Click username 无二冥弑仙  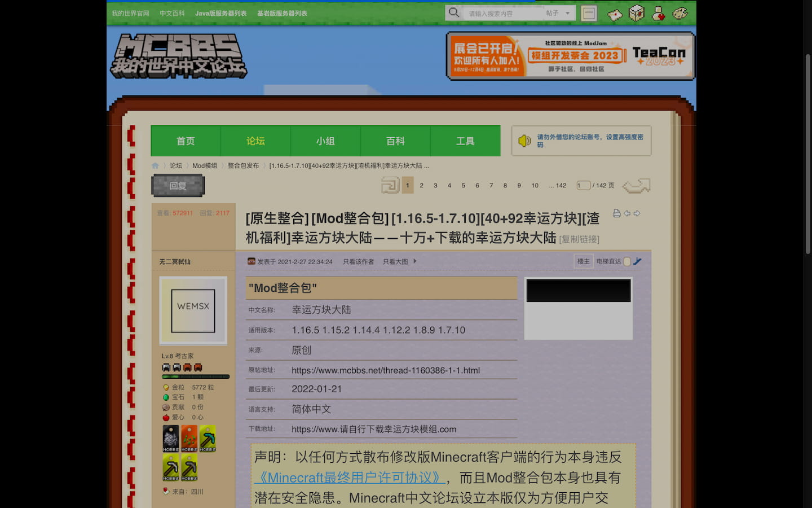pyautogui.click(x=175, y=262)
